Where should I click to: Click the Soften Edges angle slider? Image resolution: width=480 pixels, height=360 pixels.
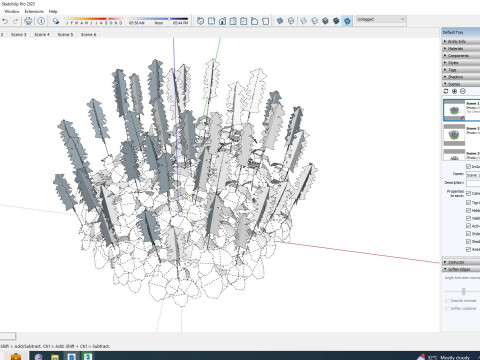(x=463, y=291)
